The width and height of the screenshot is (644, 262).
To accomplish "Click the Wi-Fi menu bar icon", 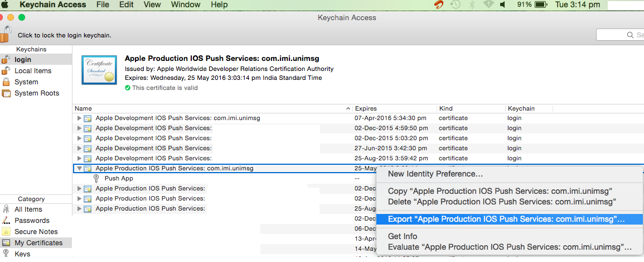I will 488,5.
